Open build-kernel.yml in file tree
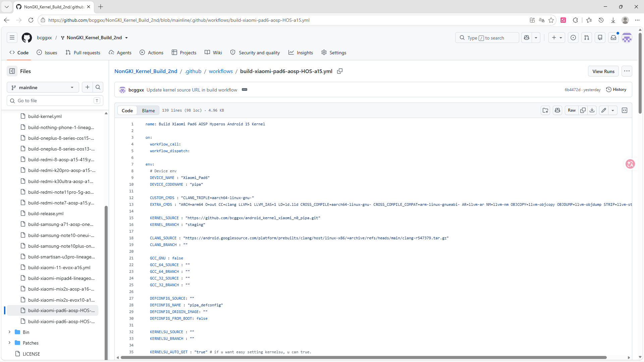Image resolution: width=644 pixels, height=362 pixels. coord(45,116)
